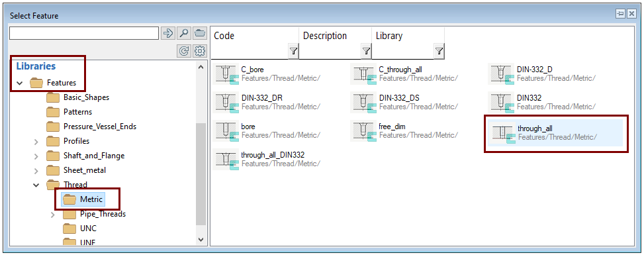Click the open folder icon in search toolbar

click(x=200, y=33)
